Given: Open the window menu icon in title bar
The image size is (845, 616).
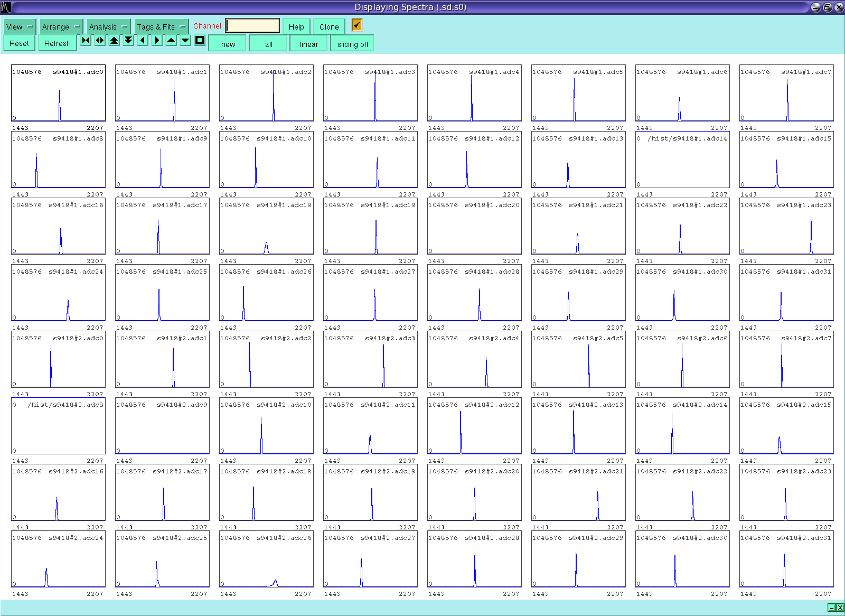Looking at the screenshot, I should pos(6,7).
